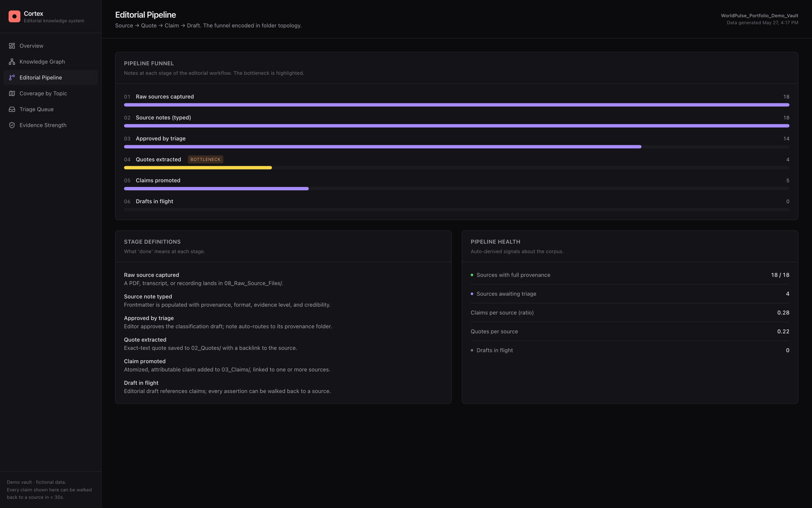Viewport: 812px width, 508px height.
Task: Go to Knowledge Graph
Action: coord(50,62)
